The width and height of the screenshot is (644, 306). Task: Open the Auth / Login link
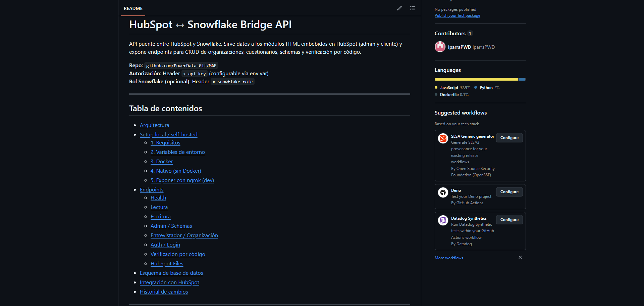click(x=165, y=245)
